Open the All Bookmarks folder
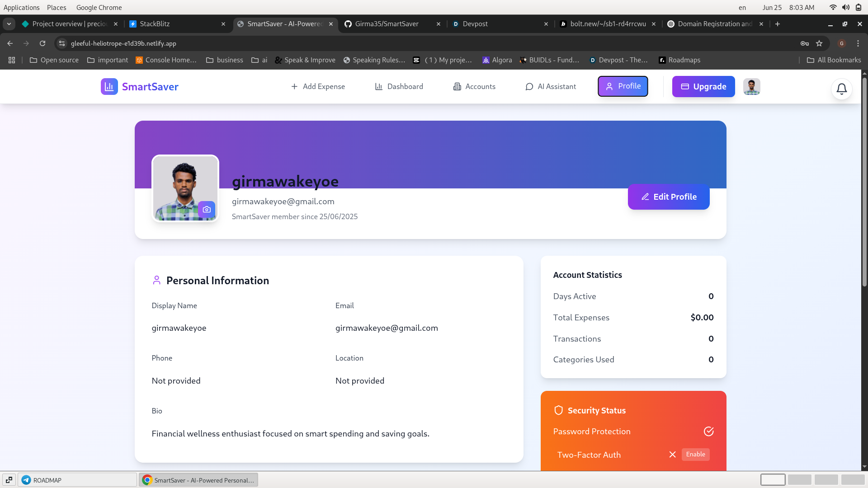 [834, 60]
